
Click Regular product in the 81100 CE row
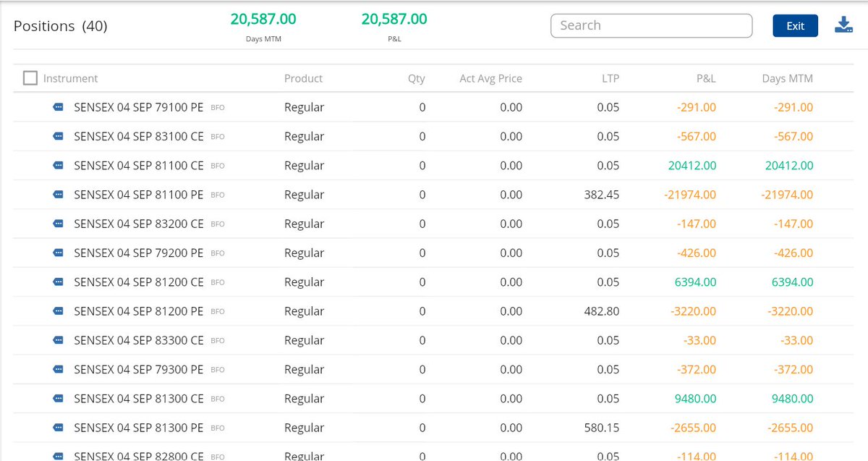(x=304, y=166)
